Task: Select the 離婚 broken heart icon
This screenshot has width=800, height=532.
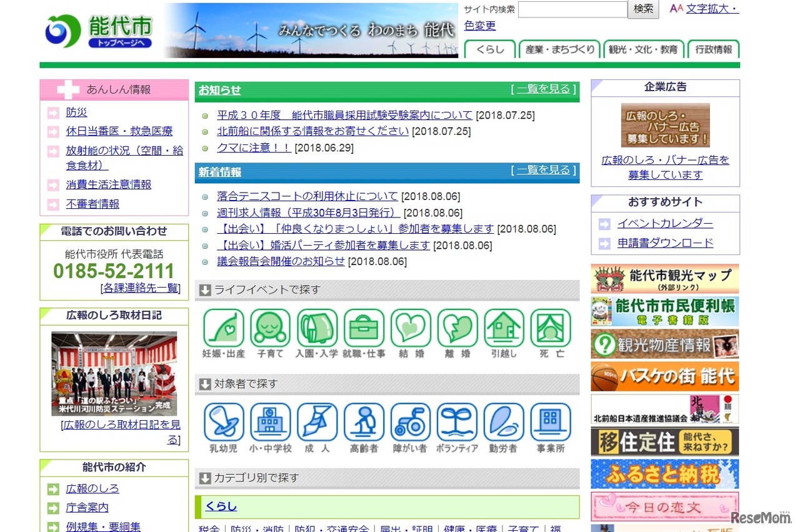Action: [x=457, y=334]
